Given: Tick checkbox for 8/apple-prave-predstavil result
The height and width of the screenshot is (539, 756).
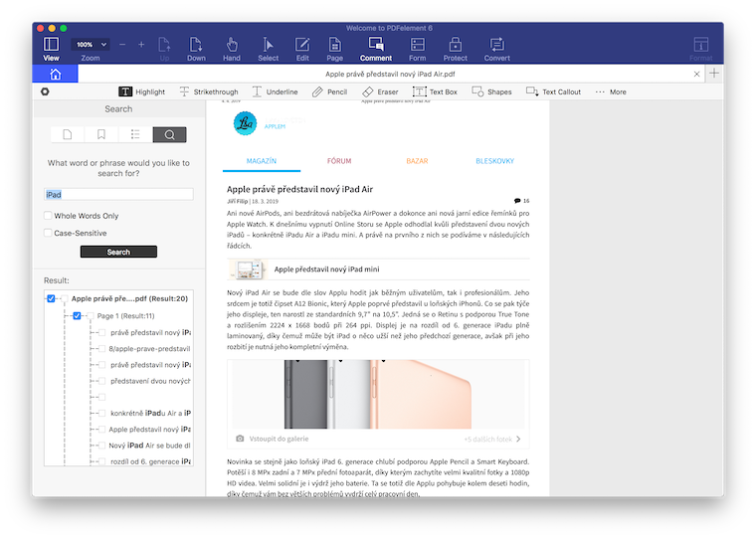Looking at the screenshot, I should [101, 349].
